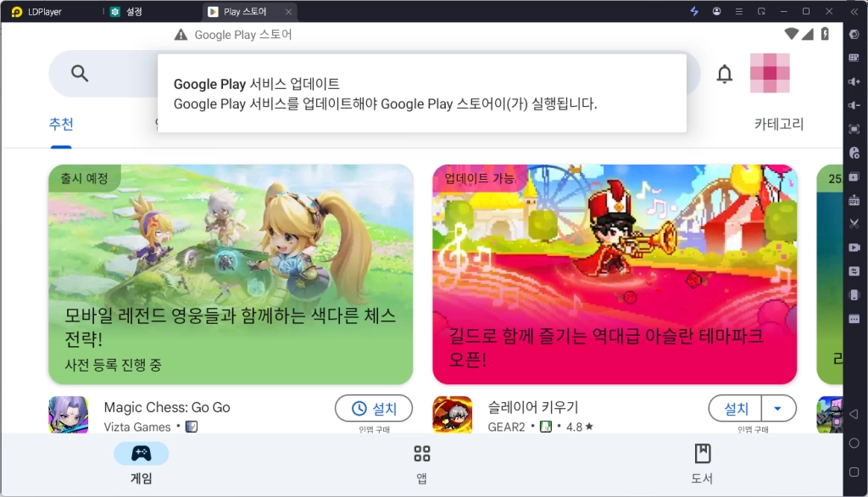Click 설치 button for 슬레이어 키우기
Image resolution: width=868 pixels, height=497 pixels.
tap(736, 409)
